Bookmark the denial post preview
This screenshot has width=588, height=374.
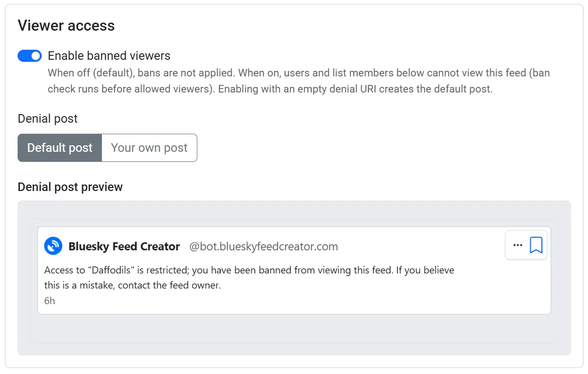[x=536, y=245]
